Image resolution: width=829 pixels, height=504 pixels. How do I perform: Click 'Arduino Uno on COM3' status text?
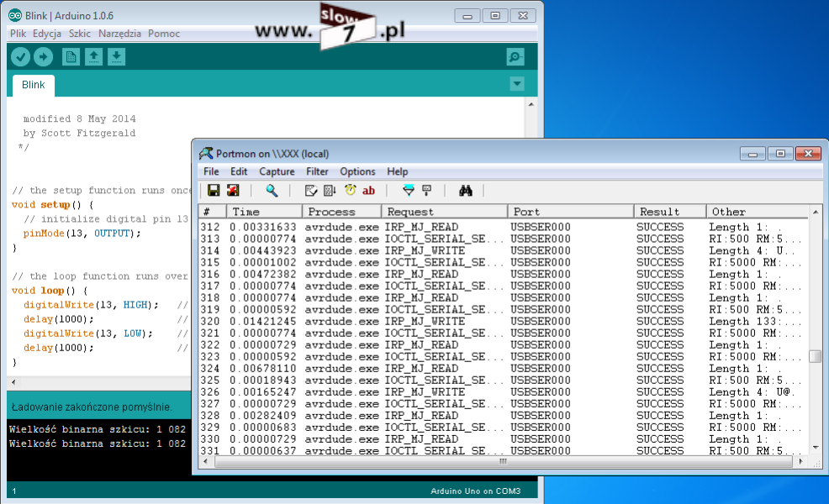click(475, 491)
